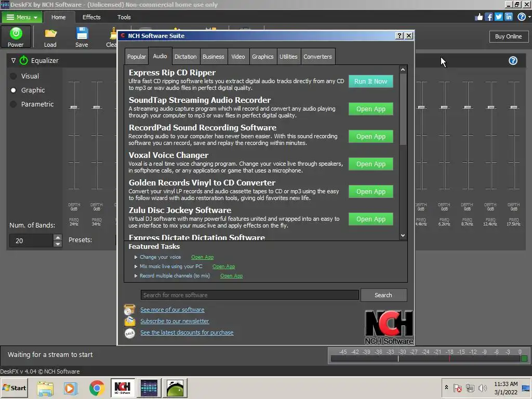Expand 'Record multiple channels' task arrow
532x399 pixels.
pyautogui.click(x=136, y=276)
